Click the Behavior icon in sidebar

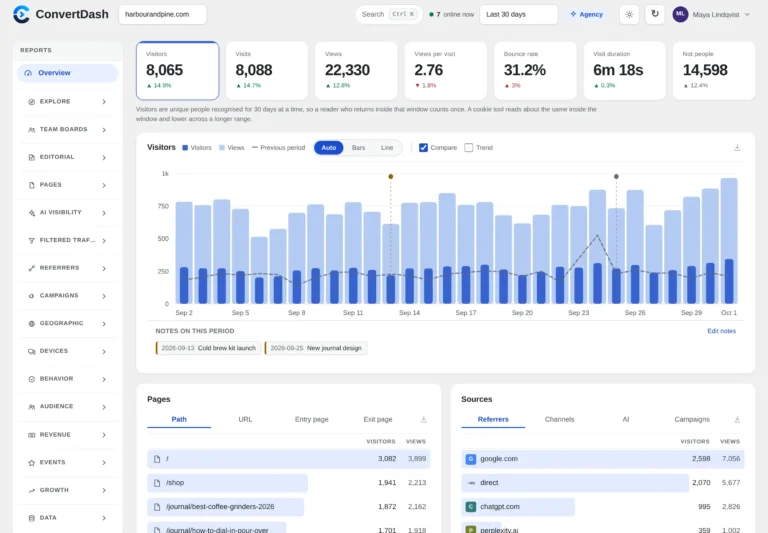pyautogui.click(x=31, y=379)
